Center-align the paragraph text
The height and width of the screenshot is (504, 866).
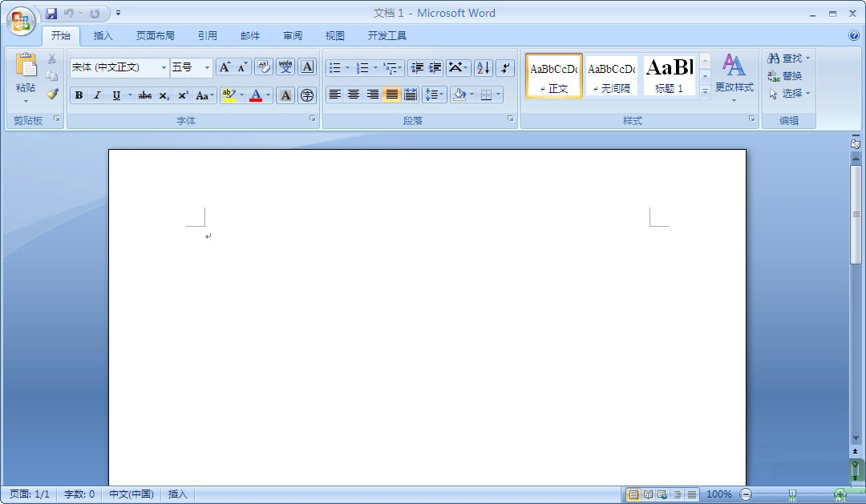point(354,95)
